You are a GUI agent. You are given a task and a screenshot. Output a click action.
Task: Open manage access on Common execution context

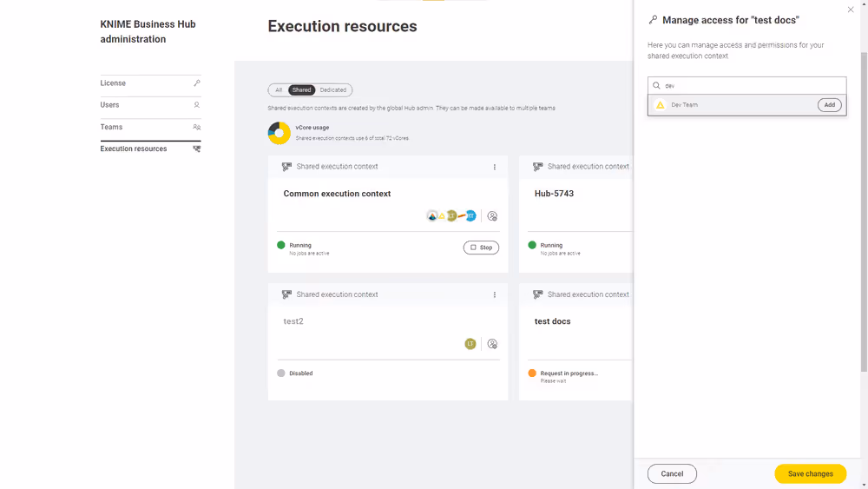(492, 216)
